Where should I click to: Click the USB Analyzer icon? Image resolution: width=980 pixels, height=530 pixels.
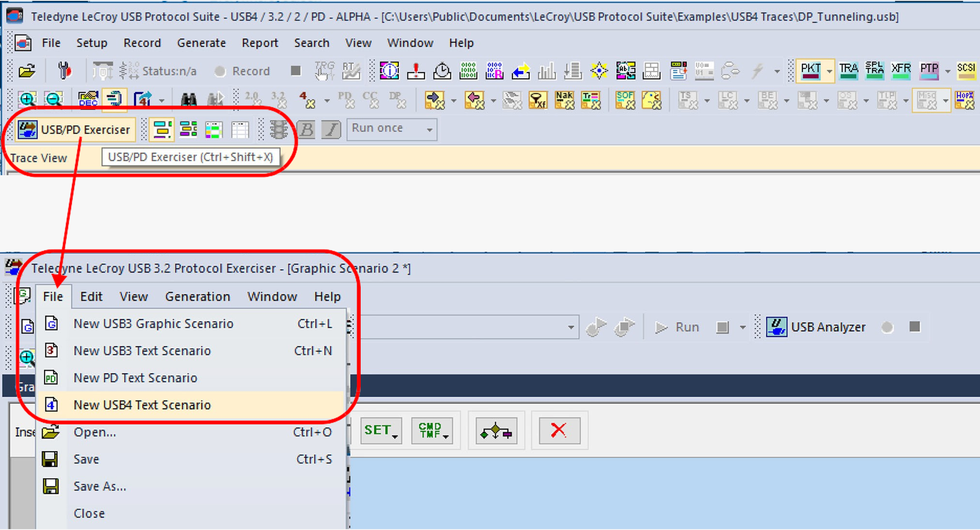[776, 327]
